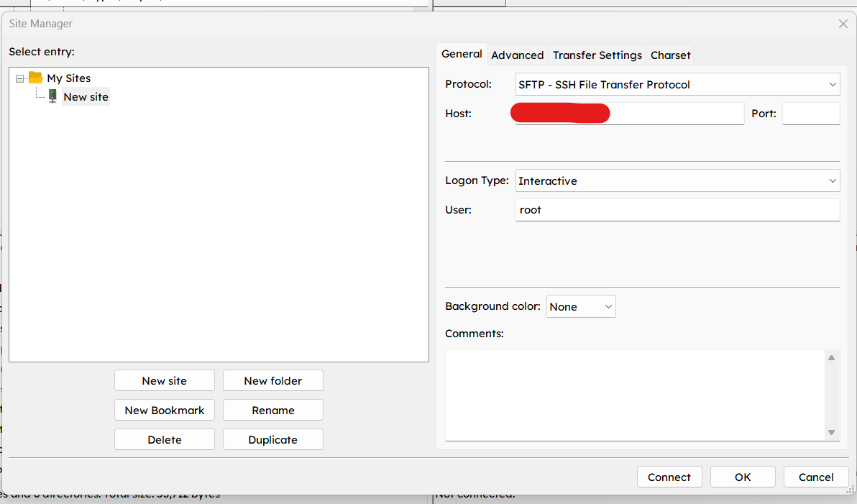
Task: Open the Logon Type dropdown
Action: tap(677, 180)
